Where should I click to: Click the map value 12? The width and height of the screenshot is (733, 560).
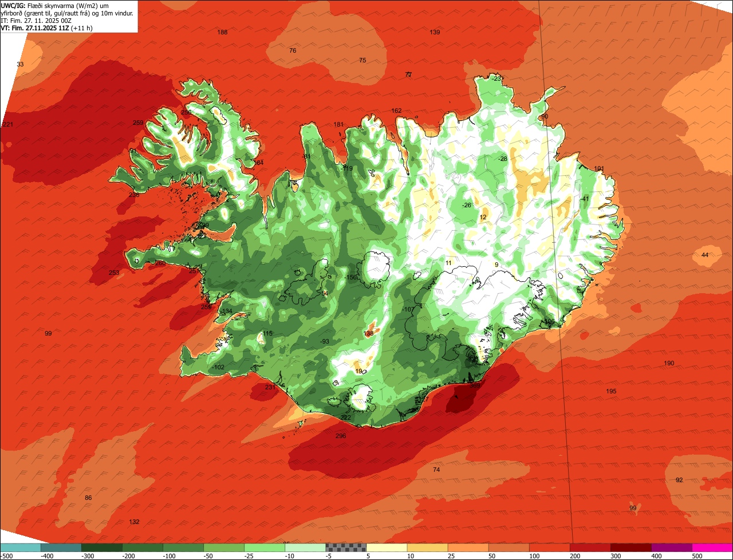tap(483, 217)
